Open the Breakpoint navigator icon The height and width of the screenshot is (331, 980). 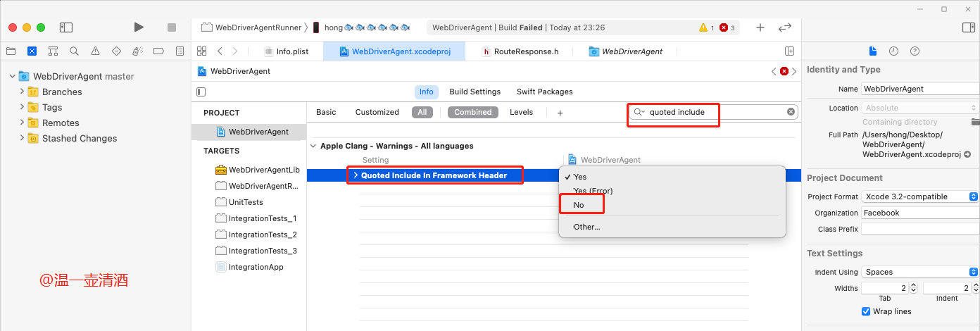[158, 51]
